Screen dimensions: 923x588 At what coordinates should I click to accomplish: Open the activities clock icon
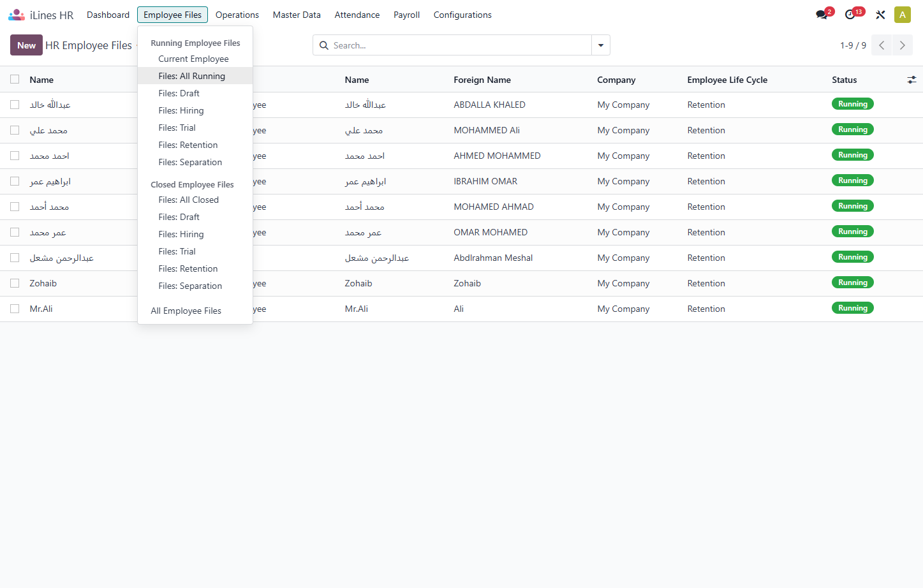[850, 15]
